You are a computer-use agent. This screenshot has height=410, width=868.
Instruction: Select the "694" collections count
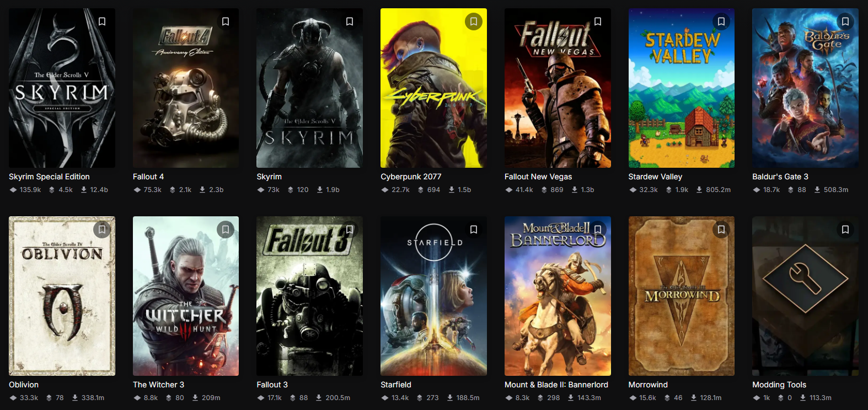434,190
